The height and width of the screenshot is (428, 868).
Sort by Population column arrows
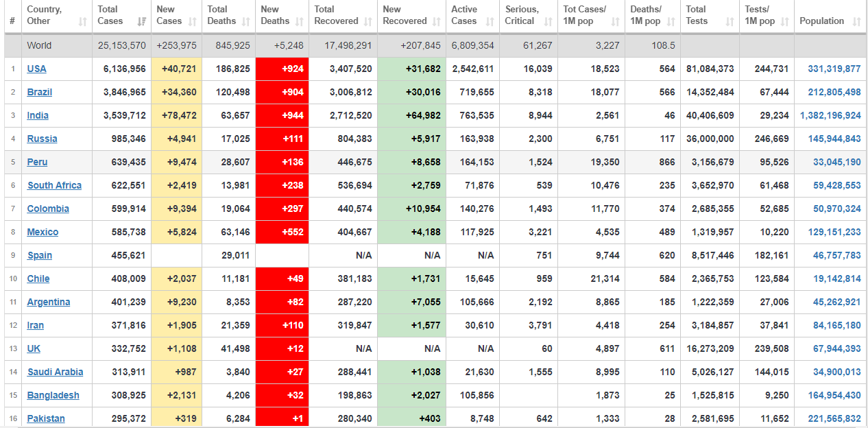857,22
